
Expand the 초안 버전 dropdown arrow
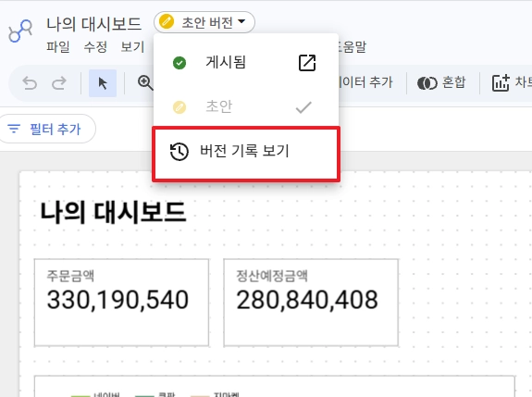click(241, 21)
